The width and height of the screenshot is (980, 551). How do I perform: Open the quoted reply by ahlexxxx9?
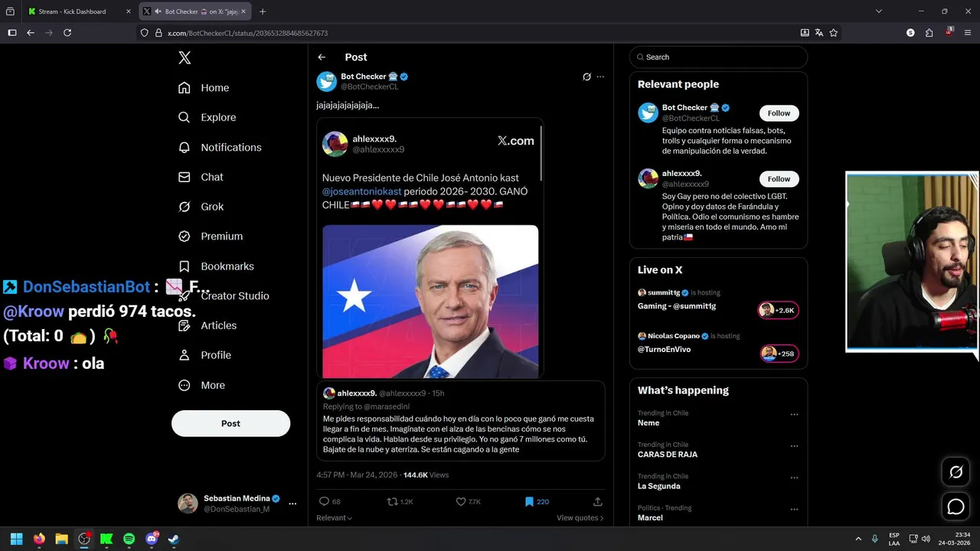461,421
